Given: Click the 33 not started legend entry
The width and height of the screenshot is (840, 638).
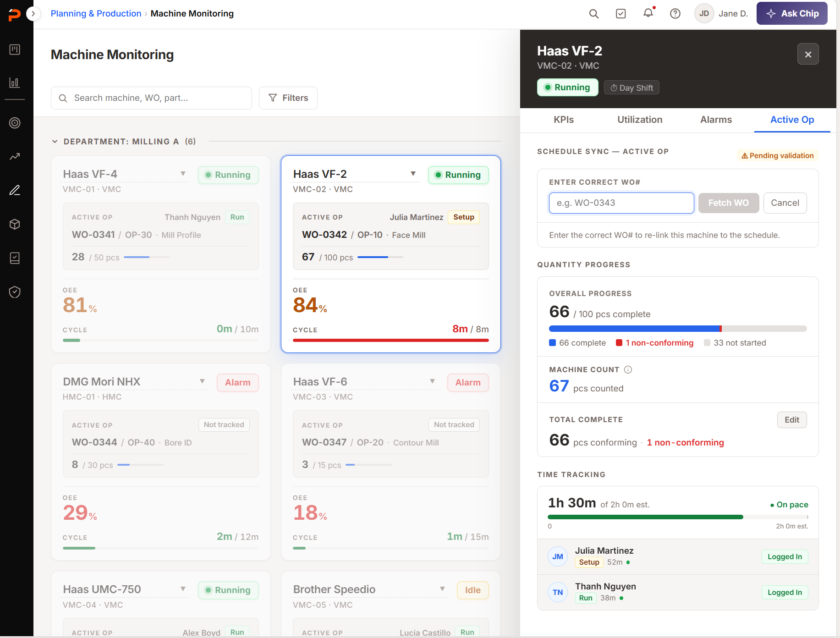Looking at the screenshot, I should point(735,343).
